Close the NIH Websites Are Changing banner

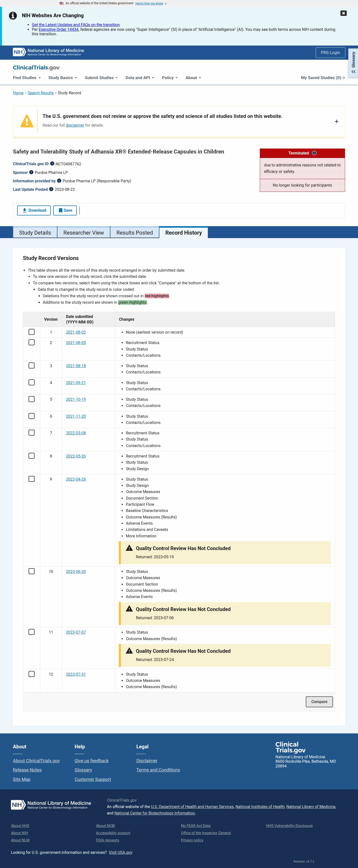click(x=343, y=13)
